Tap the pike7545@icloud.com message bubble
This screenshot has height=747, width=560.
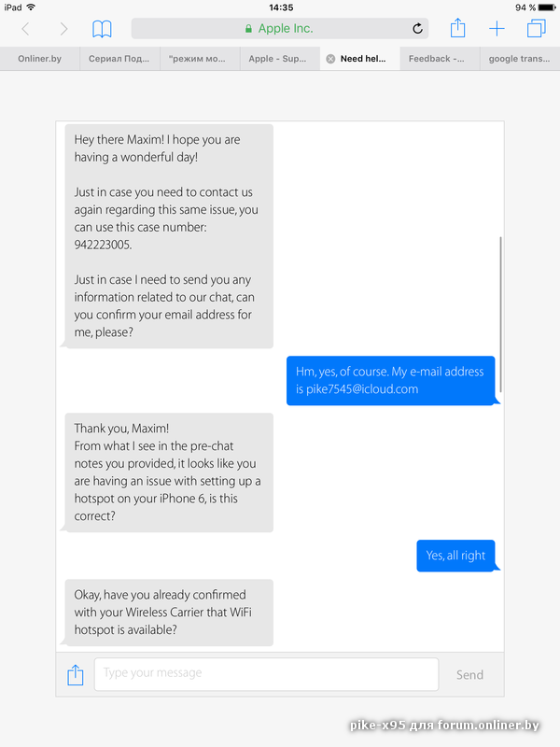point(391,381)
